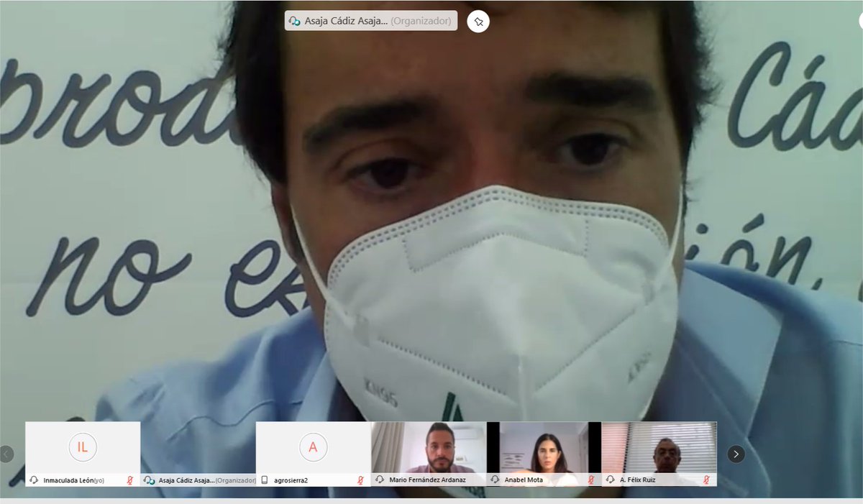Click muted microphone icon for A. Félix Ruiz

706,480
